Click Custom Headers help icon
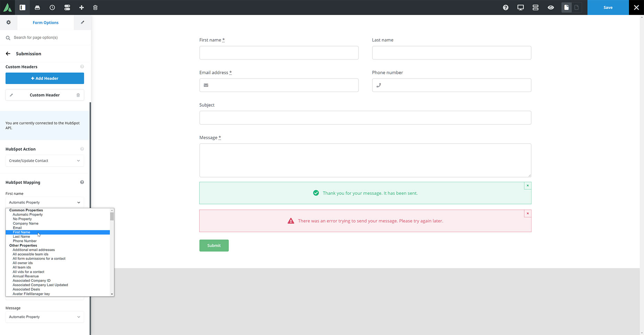This screenshot has height=335, width=644. [x=82, y=67]
